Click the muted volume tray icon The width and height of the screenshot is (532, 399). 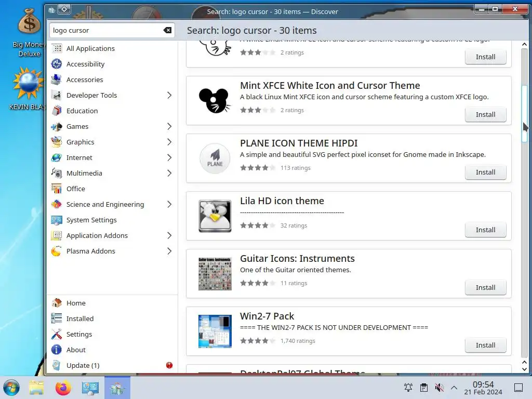pyautogui.click(x=440, y=388)
